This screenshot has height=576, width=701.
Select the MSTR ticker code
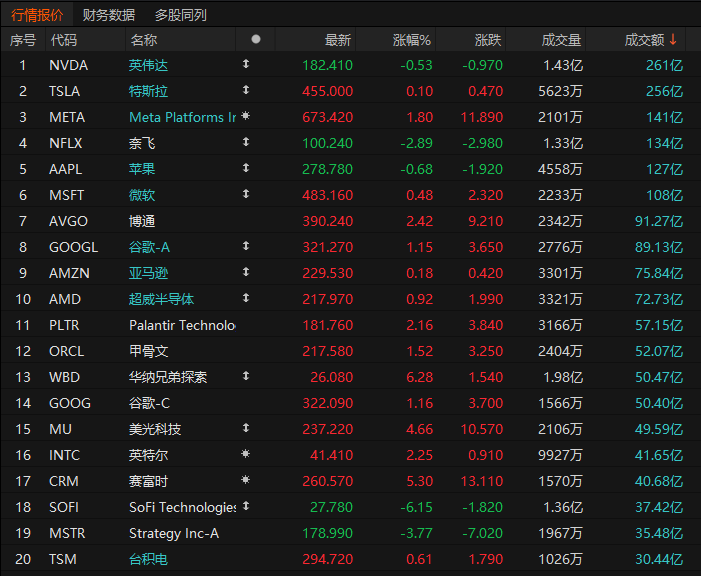click(67, 533)
